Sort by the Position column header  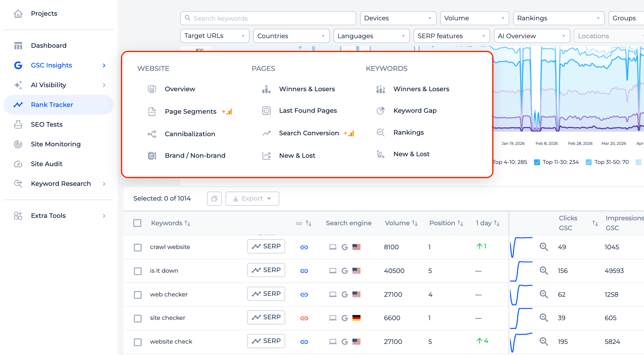tap(446, 223)
